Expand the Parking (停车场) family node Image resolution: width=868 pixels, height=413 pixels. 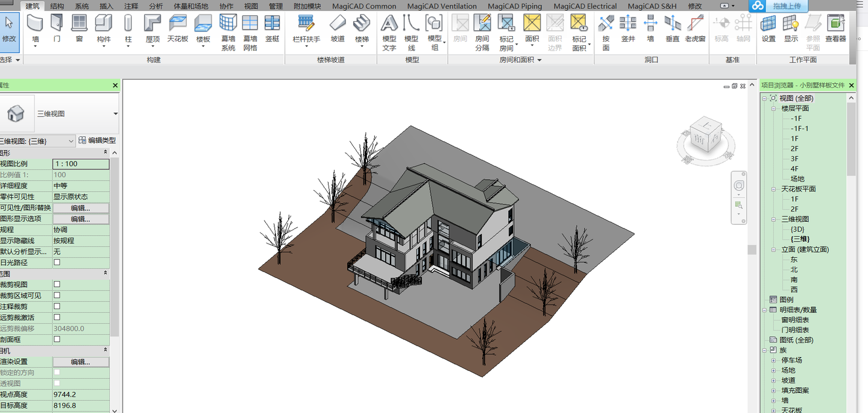(774, 361)
